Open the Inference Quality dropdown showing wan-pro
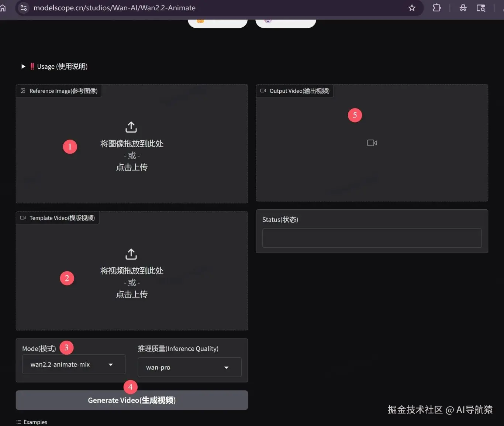Viewport: 504px width, 426px height. pyautogui.click(x=189, y=367)
